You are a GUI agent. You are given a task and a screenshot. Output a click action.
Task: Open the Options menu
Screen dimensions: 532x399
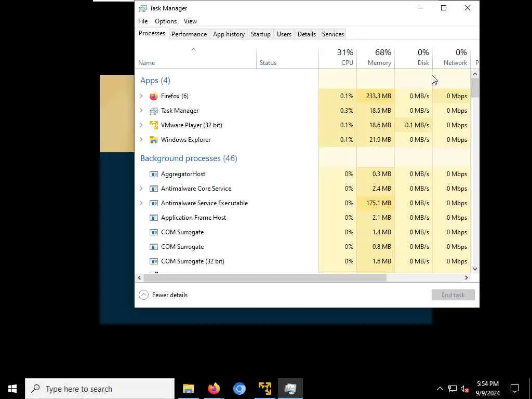(x=166, y=21)
